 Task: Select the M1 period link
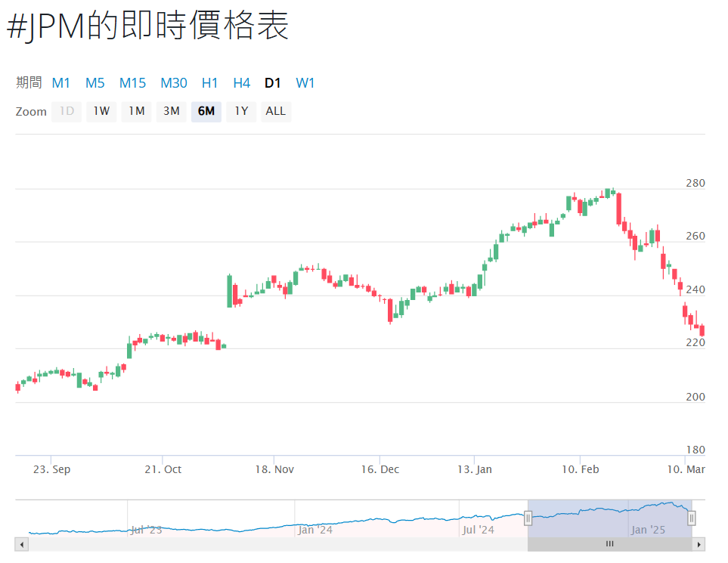click(x=60, y=83)
